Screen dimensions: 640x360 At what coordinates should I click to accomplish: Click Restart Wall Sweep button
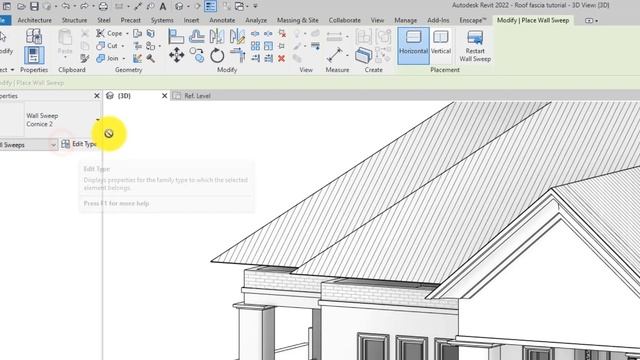pos(475,46)
